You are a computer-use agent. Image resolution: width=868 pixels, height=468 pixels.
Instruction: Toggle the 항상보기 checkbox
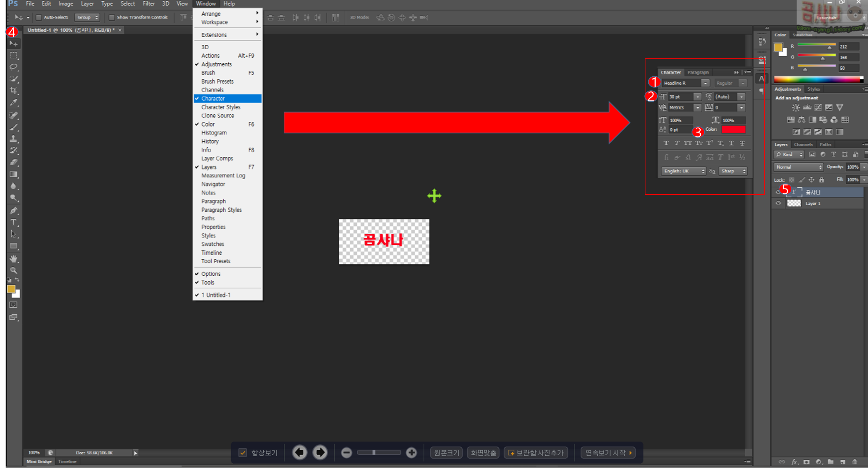(243, 453)
